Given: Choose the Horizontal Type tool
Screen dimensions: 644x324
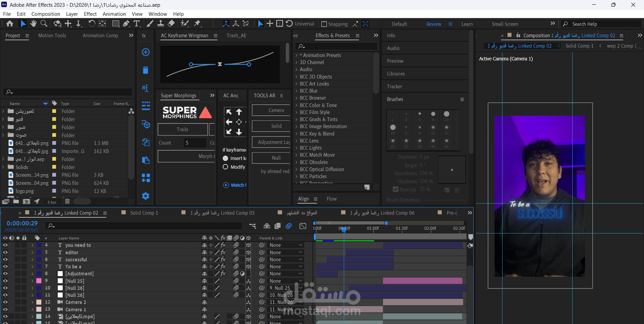Looking at the screenshot, I should pyautogui.click(x=137, y=23).
